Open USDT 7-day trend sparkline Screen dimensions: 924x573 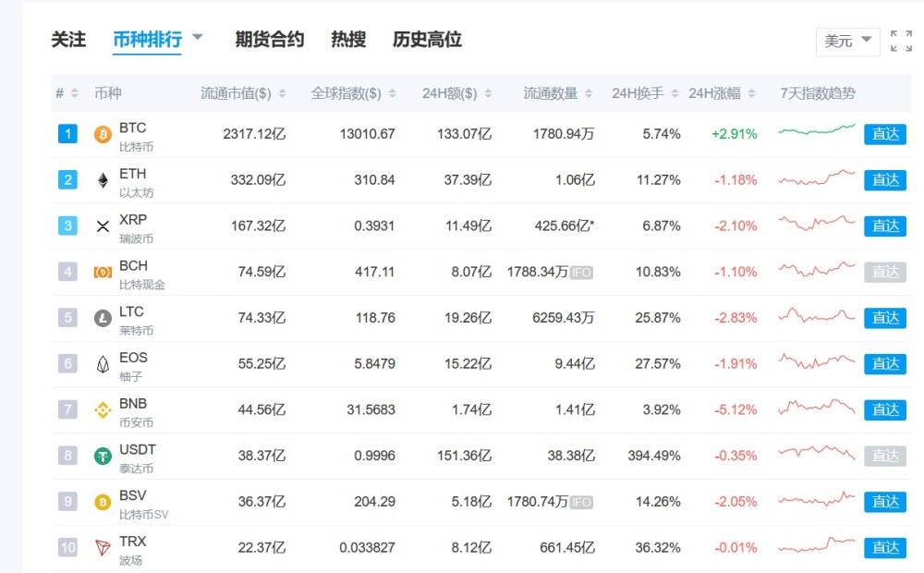[x=817, y=453]
